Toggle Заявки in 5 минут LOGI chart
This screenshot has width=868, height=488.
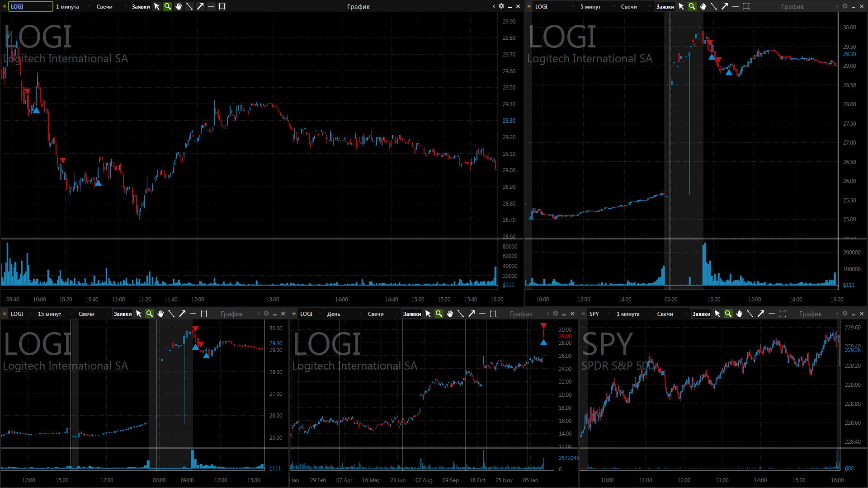[665, 7]
